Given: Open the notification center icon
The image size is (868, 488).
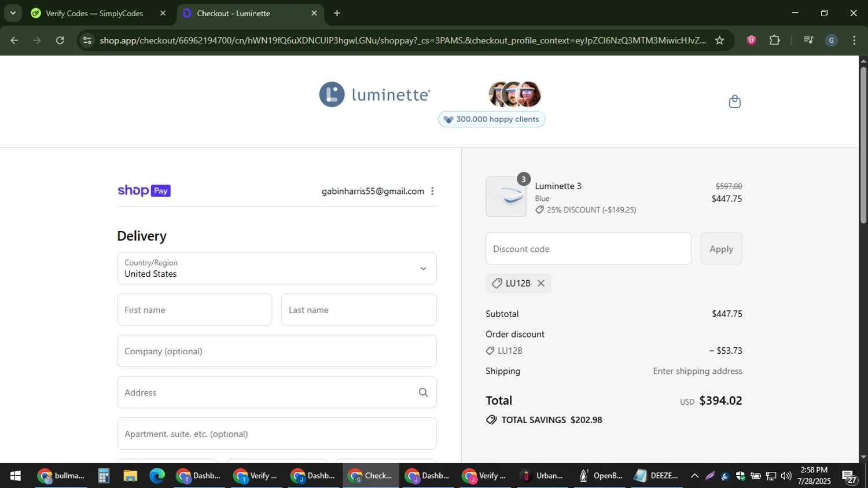Looking at the screenshot, I should pyautogui.click(x=849, y=476).
